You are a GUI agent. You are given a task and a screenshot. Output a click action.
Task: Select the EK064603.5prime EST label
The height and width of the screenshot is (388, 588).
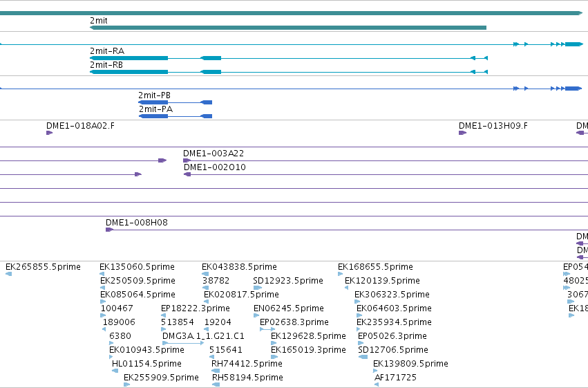click(394, 308)
